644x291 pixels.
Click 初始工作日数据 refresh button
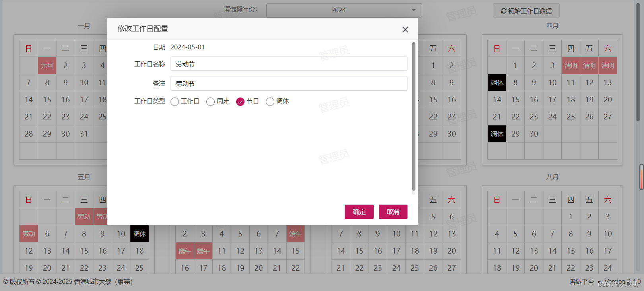click(x=526, y=11)
